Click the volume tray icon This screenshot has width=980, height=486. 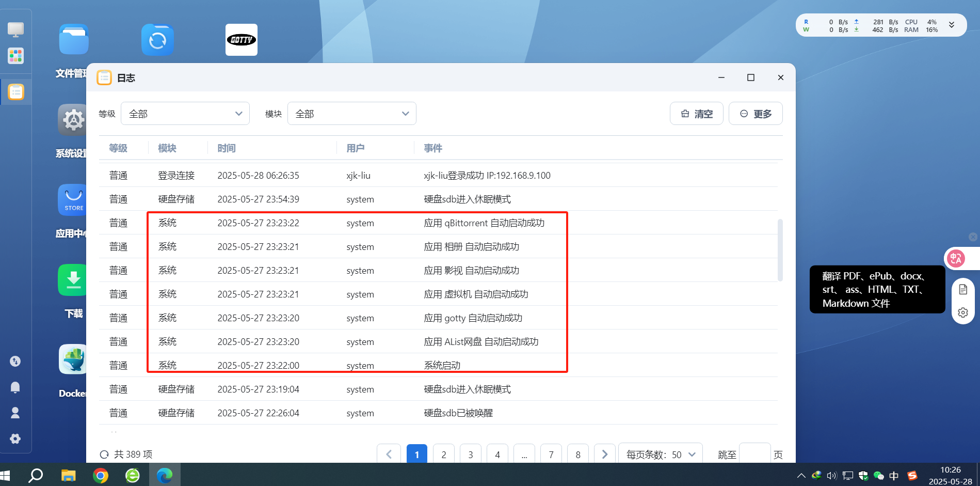click(831, 476)
